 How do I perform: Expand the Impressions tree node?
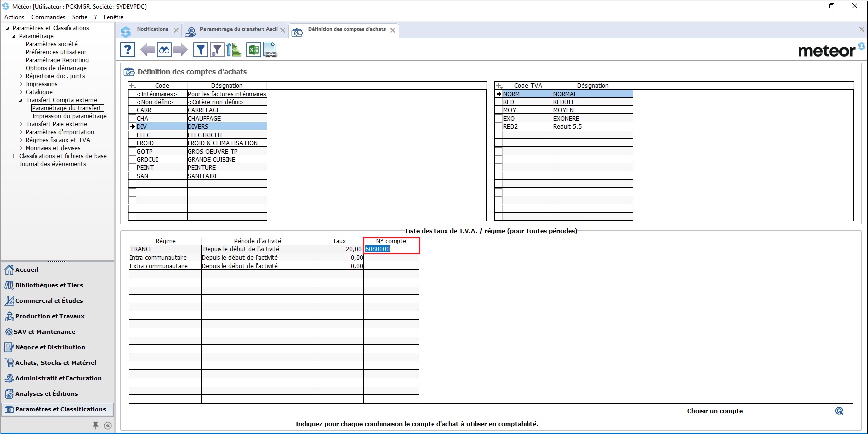[x=21, y=84]
